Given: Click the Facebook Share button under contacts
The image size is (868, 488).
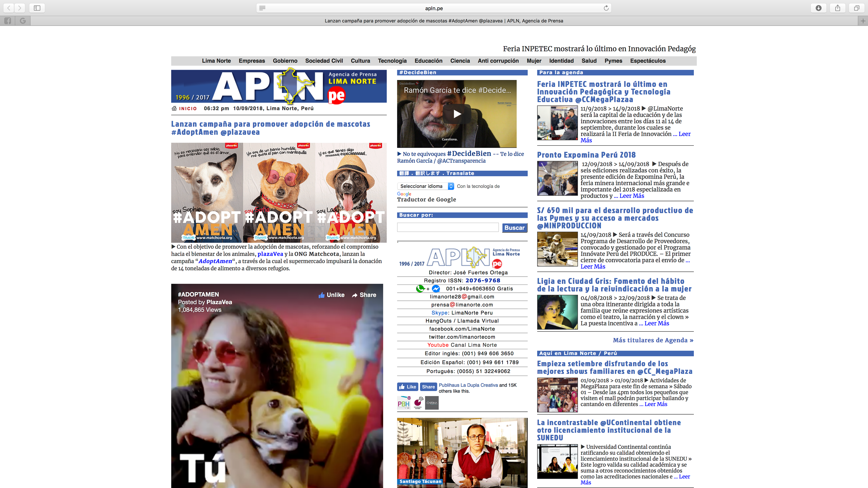Looking at the screenshot, I should coord(428,387).
